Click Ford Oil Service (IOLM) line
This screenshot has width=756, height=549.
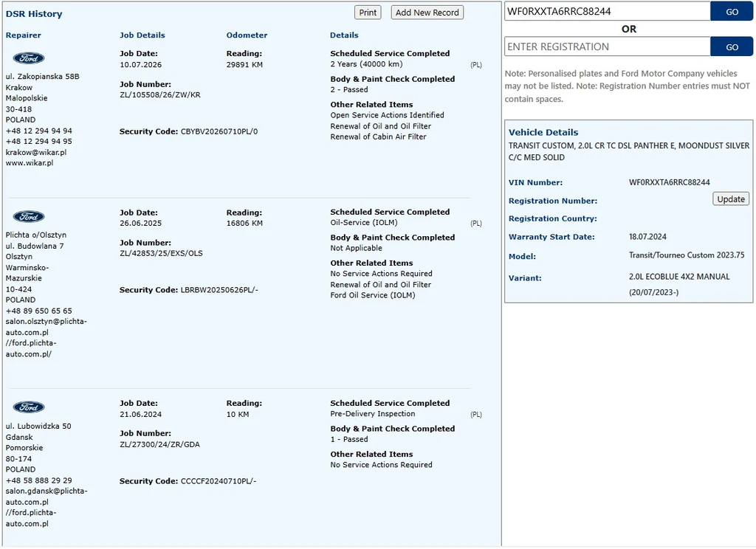tap(373, 295)
